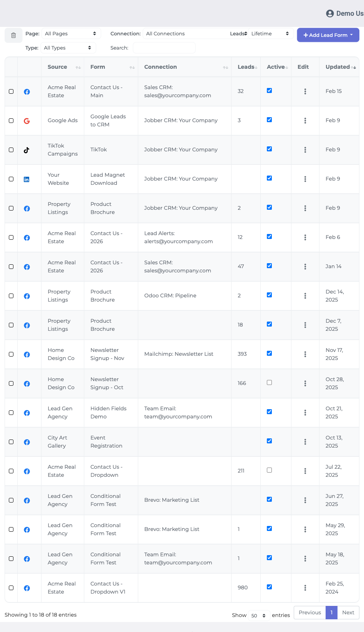The height and width of the screenshot is (632, 364).
Task: Open edit menu for Odoo CRM: Pipeline row
Action: (305, 296)
